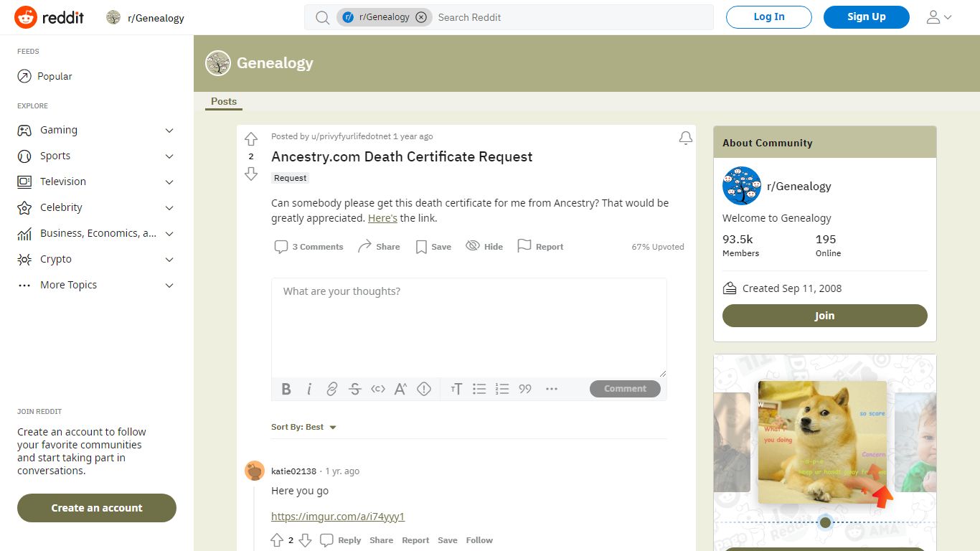Open katie02138's profile
This screenshot has width=980, height=551.
[x=293, y=471]
